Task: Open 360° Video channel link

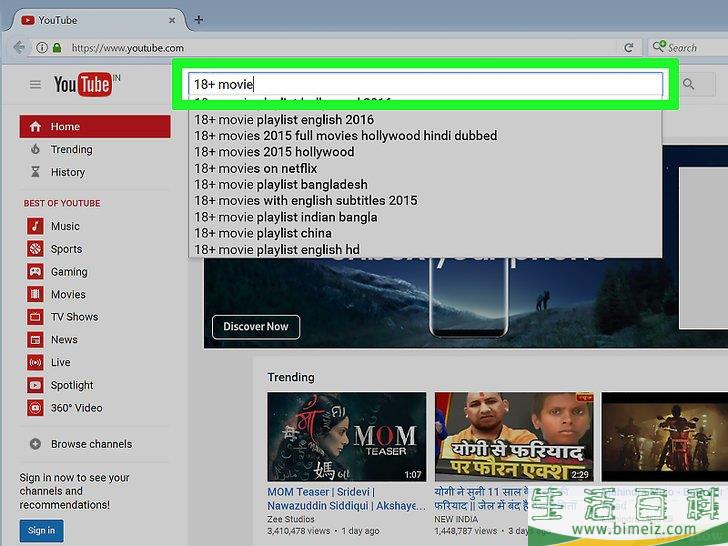Action: click(x=77, y=408)
